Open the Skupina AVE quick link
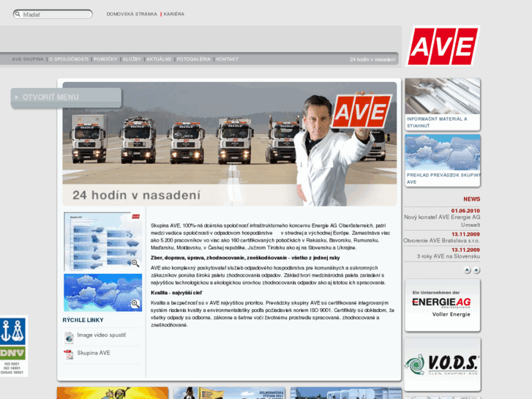532x399 pixels. [x=94, y=353]
